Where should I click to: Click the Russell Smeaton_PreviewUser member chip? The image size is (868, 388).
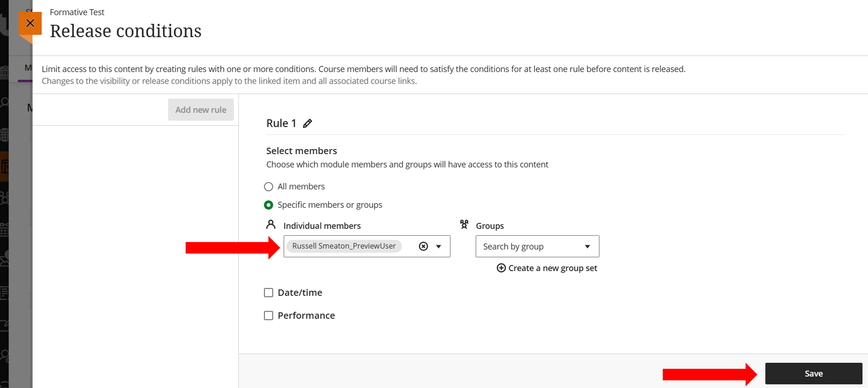pyautogui.click(x=344, y=246)
